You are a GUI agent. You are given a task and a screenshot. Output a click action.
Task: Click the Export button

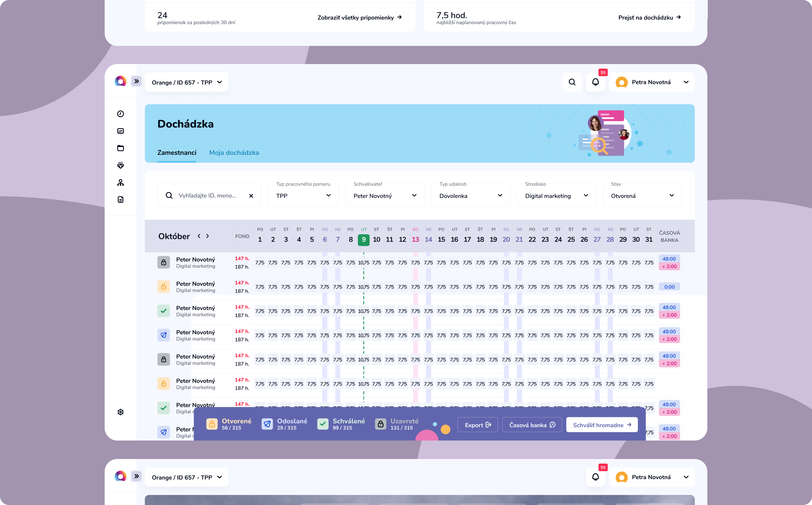click(478, 425)
